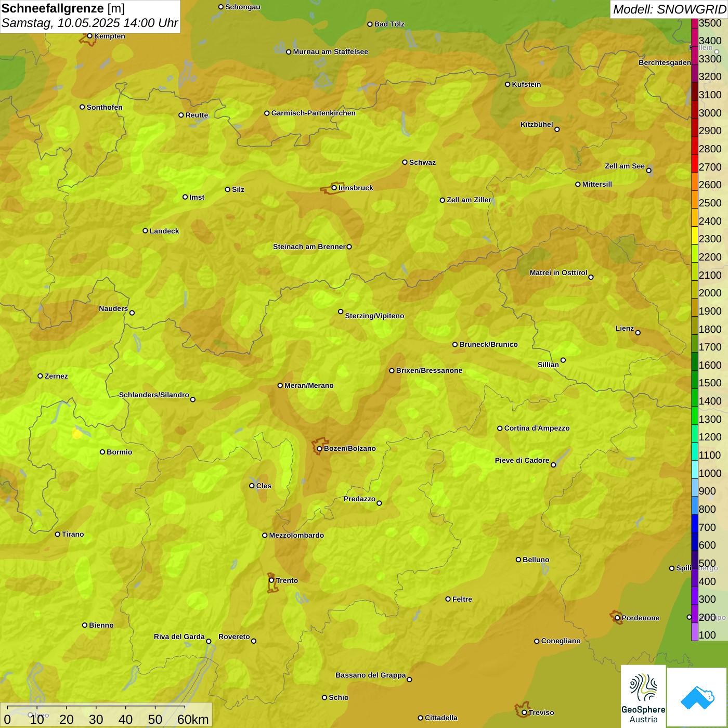This screenshot has width=728, height=728.
Task: Click the Matrei in Osttirol label
Action: 558,272
